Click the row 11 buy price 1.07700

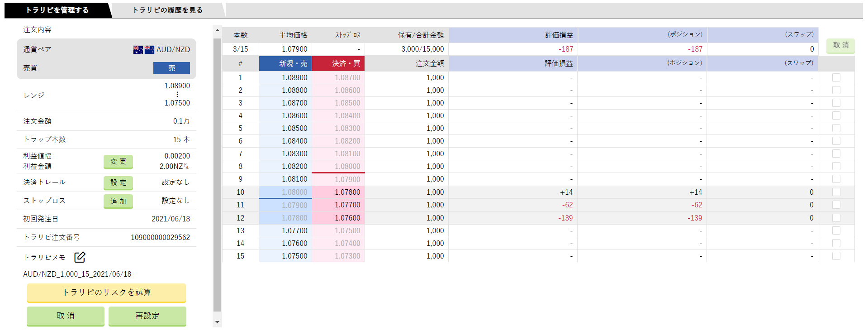point(347,205)
